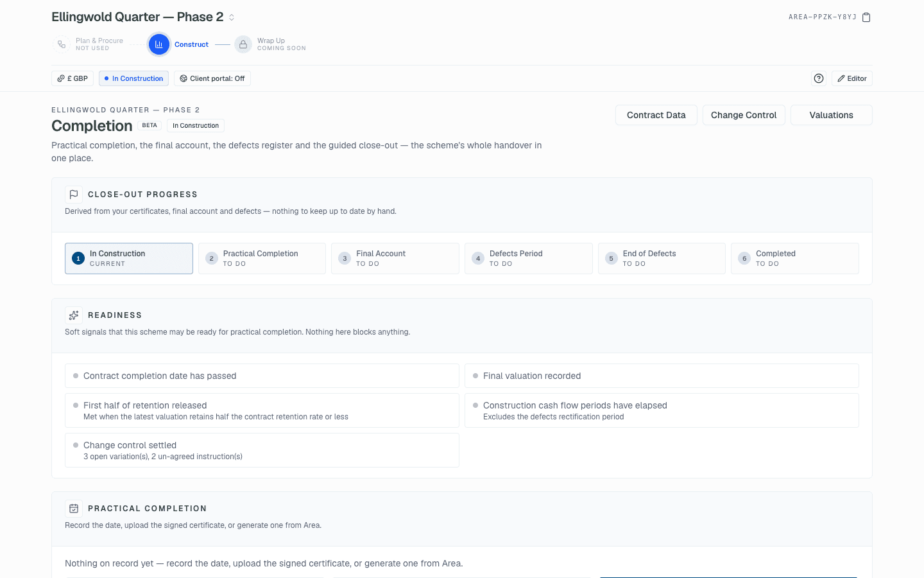The height and width of the screenshot is (578, 924).
Task: Select step 4 Defects Period
Action: point(529,258)
